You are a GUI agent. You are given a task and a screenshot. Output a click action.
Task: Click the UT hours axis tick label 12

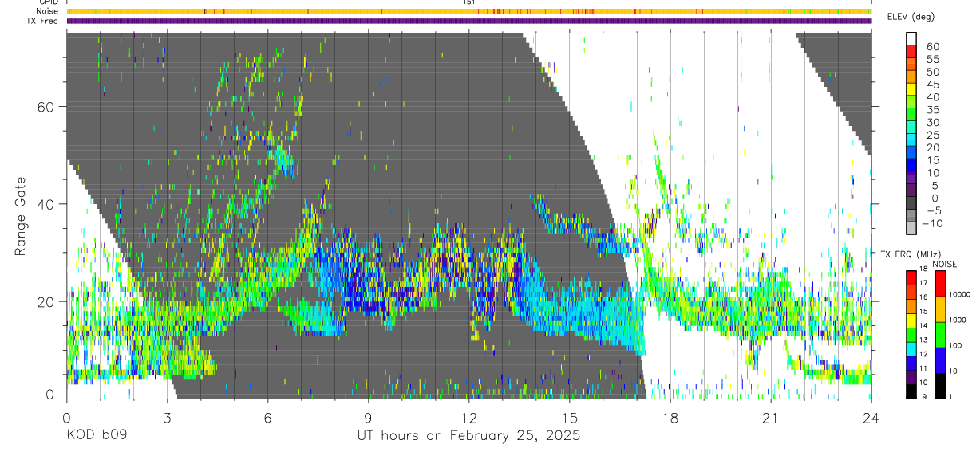[x=469, y=418]
